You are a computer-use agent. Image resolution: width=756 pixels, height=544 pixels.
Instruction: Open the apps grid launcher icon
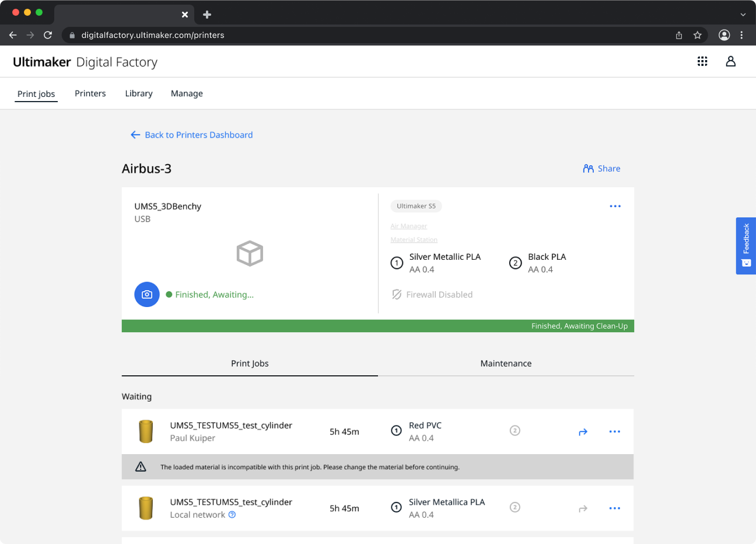tap(702, 61)
